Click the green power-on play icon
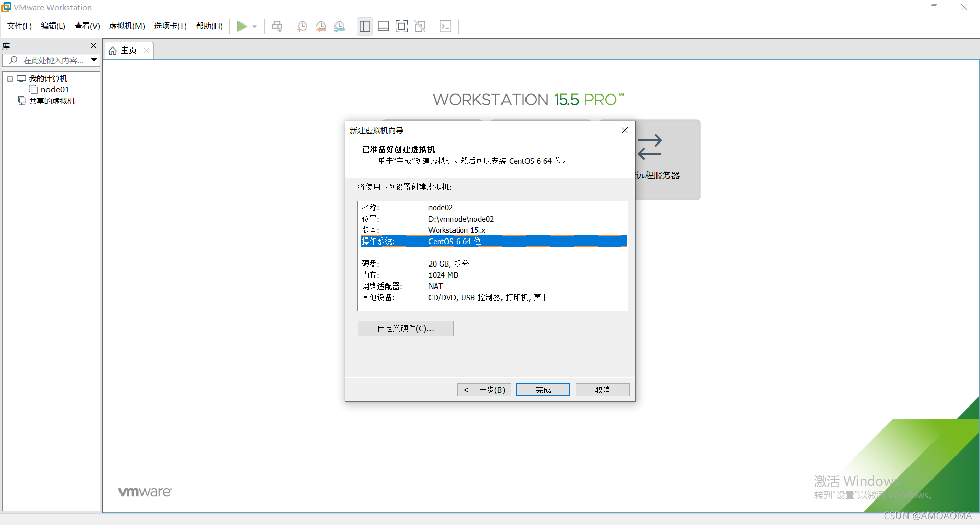Viewport: 980px width, 525px height. tap(242, 26)
